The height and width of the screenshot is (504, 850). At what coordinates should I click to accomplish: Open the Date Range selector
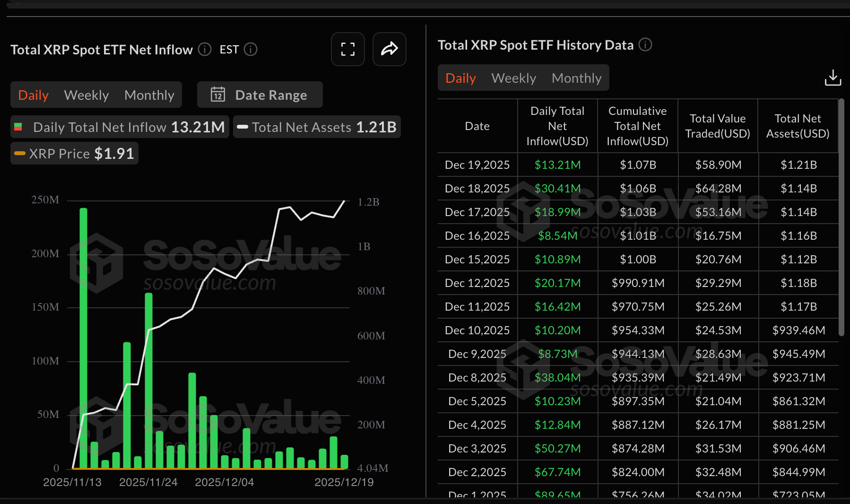(271, 95)
